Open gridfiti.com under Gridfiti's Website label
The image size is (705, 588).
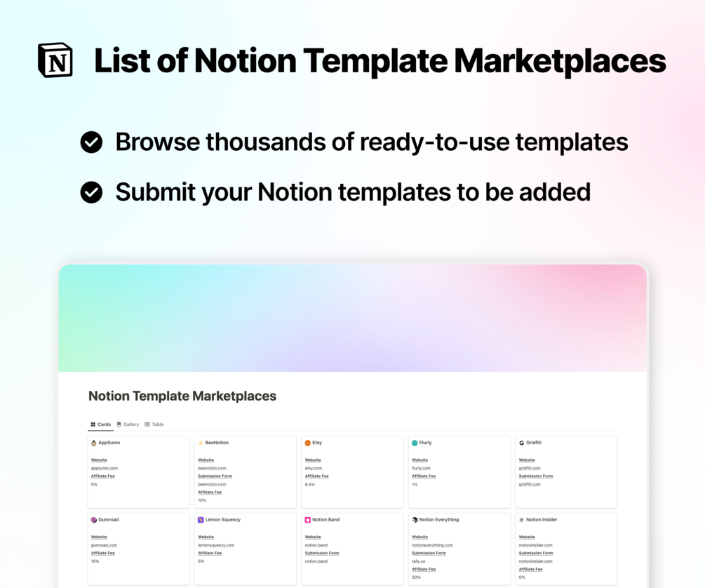click(530, 468)
